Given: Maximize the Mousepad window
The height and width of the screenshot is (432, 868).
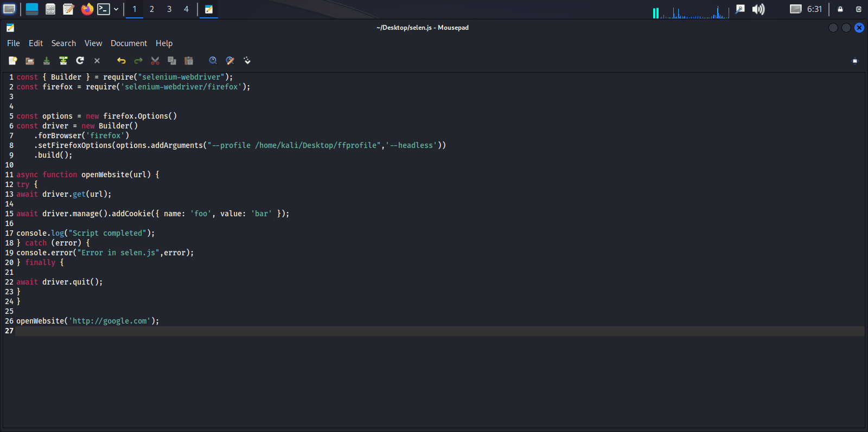Looking at the screenshot, I should 846,28.
